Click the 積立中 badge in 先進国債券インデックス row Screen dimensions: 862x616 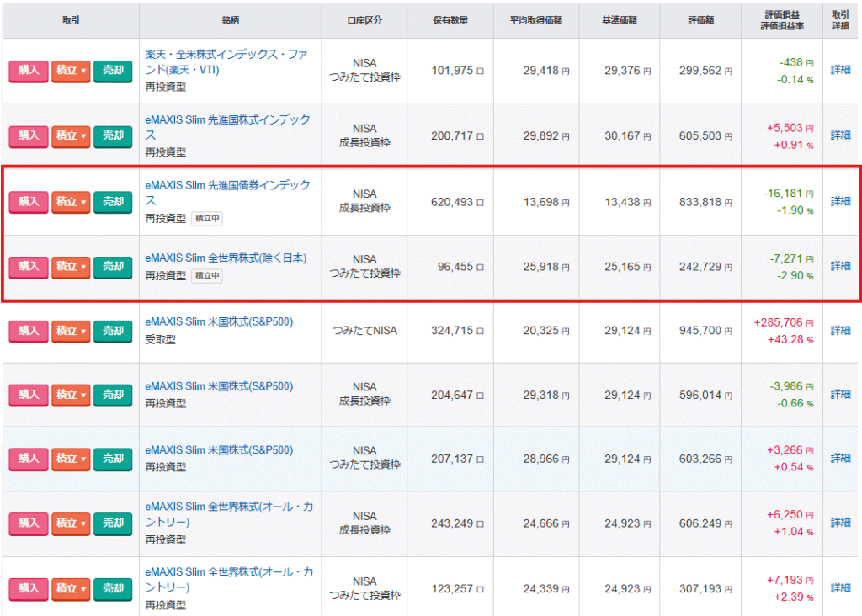(207, 219)
